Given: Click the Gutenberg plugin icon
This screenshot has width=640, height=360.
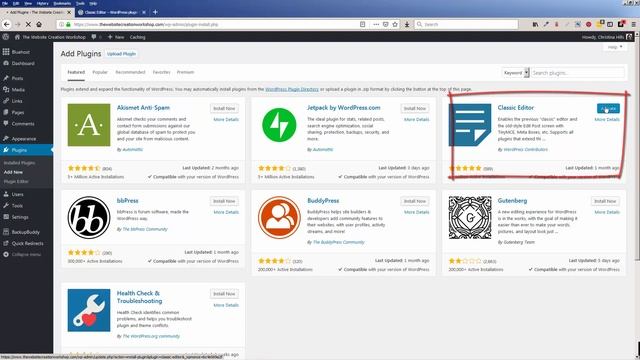Looking at the screenshot, I should [470, 218].
